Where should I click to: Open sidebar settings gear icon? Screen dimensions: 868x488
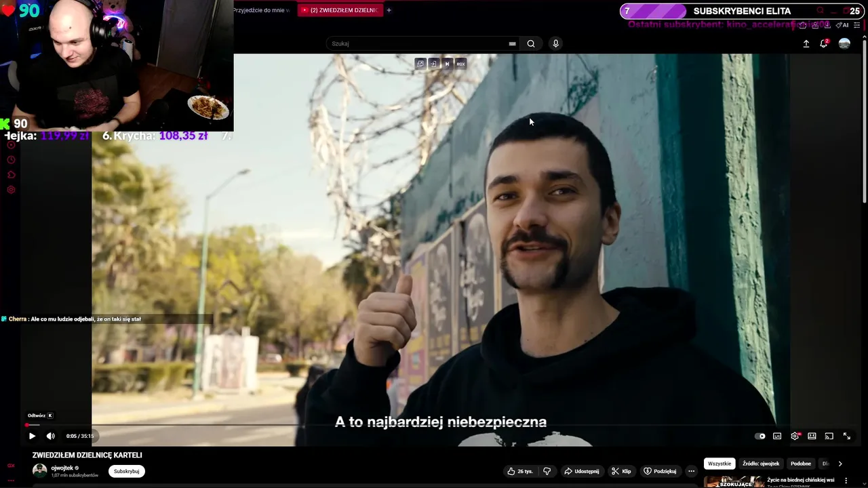pos(11,190)
